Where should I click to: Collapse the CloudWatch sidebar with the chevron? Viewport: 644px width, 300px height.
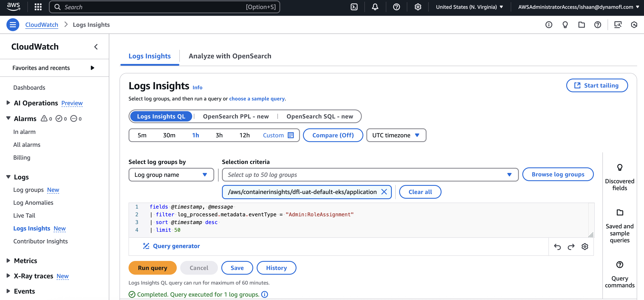pyautogui.click(x=96, y=47)
